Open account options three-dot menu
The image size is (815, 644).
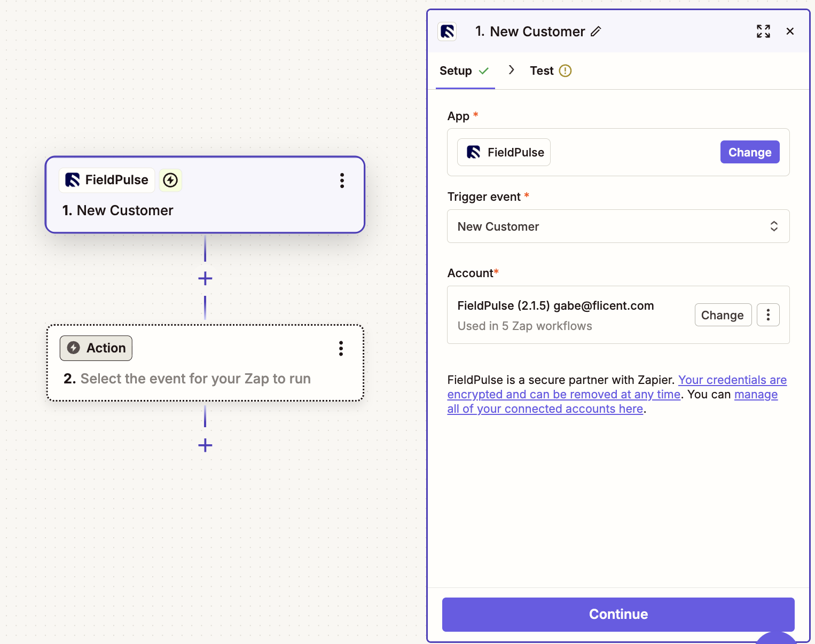[768, 315]
